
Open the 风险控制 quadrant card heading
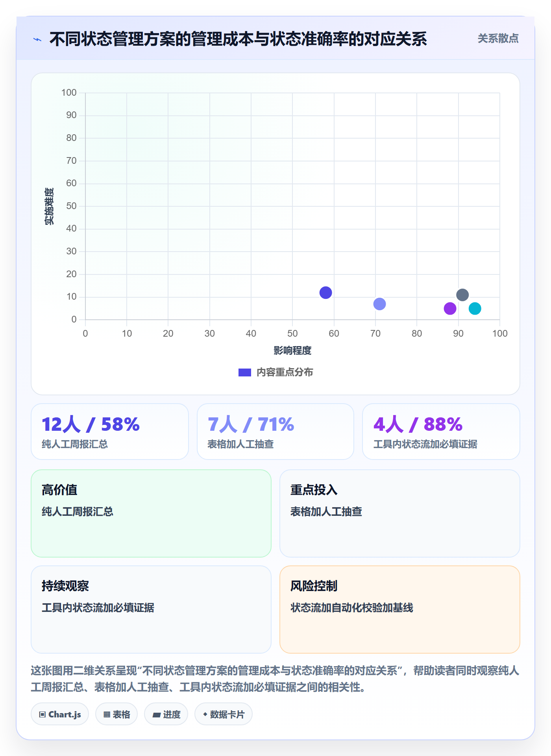[314, 586]
